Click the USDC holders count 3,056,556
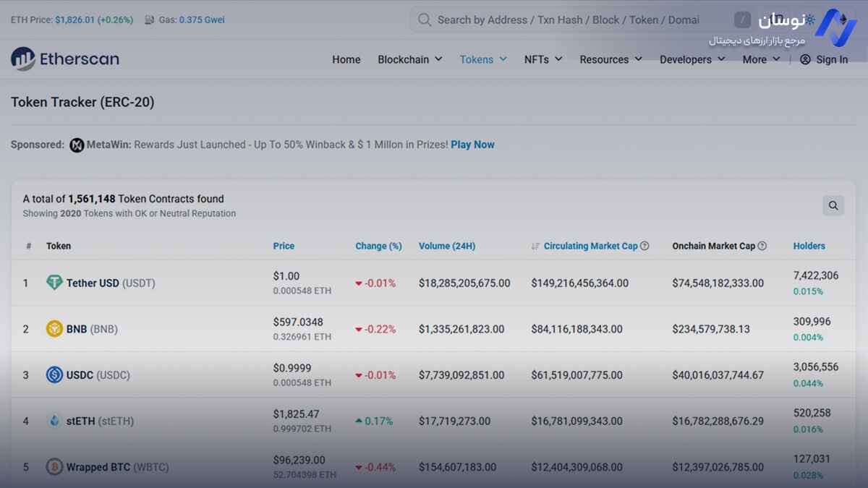 (816, 367)
